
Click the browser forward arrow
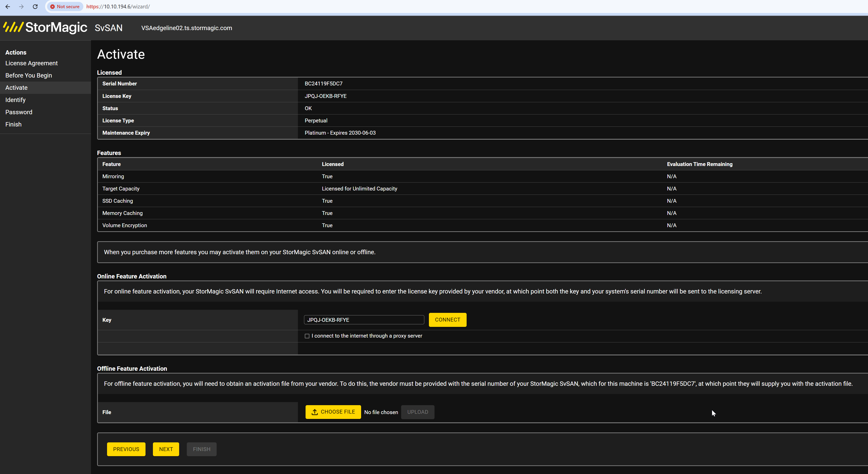point(21,6)
